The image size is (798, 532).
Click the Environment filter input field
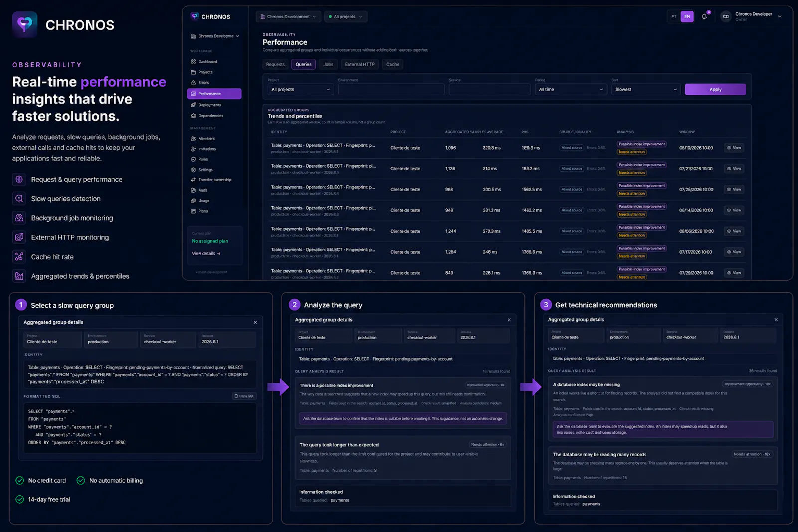[x=391, y=90]
